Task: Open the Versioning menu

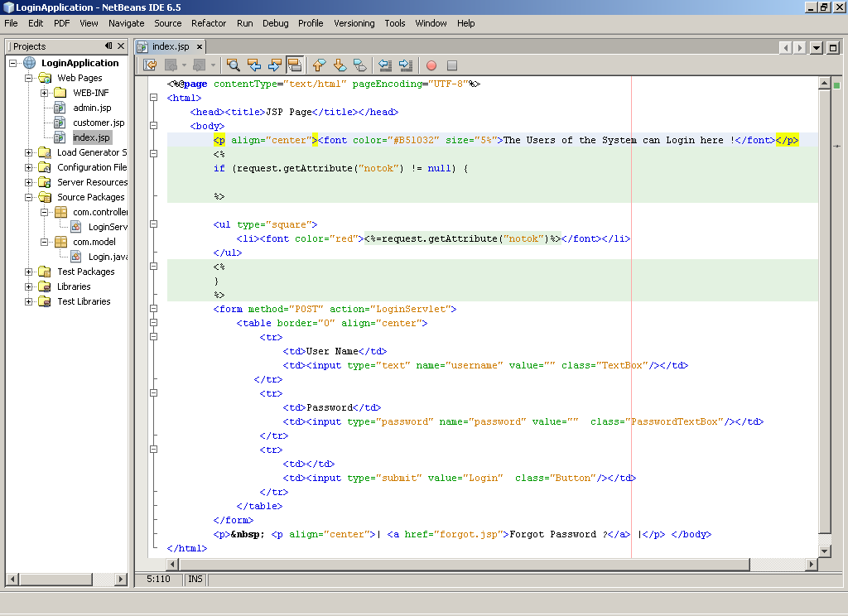Action: 354,23
